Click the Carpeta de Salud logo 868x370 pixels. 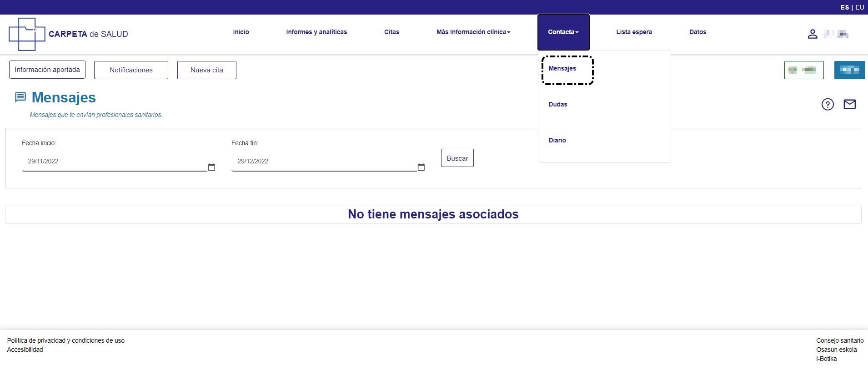pyautogui.click(x=68, y=34)
